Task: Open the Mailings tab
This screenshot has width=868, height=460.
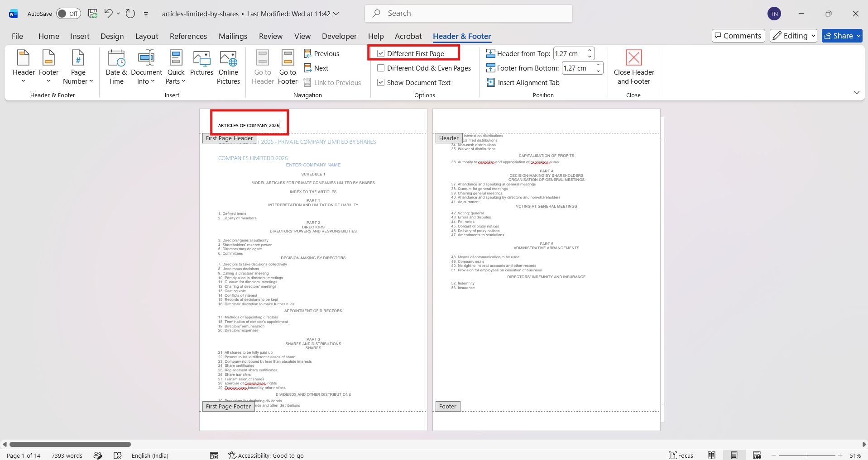Action: pyautogui.click(x=233, y=36)
